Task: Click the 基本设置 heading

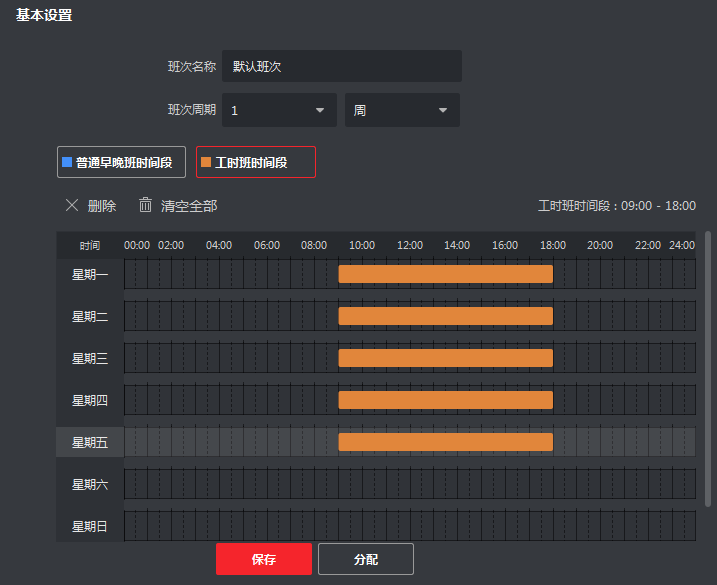Action: click(x=44, y=15)
